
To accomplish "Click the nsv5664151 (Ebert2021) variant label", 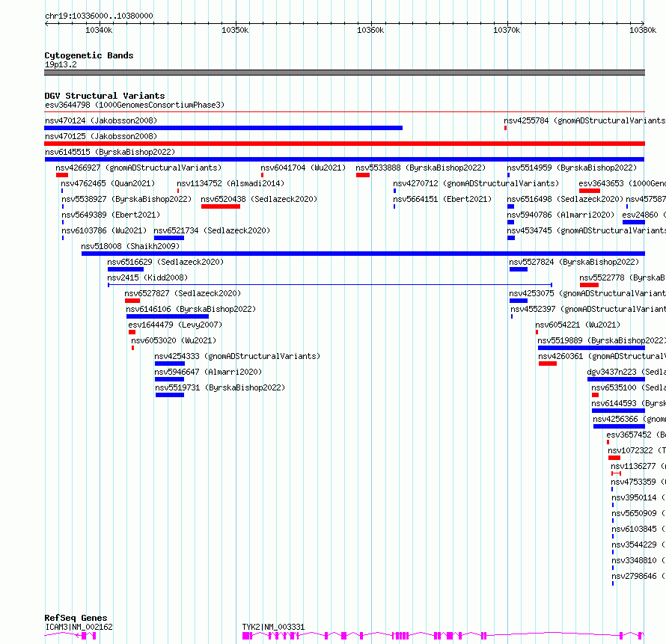I will click(442, 199).
